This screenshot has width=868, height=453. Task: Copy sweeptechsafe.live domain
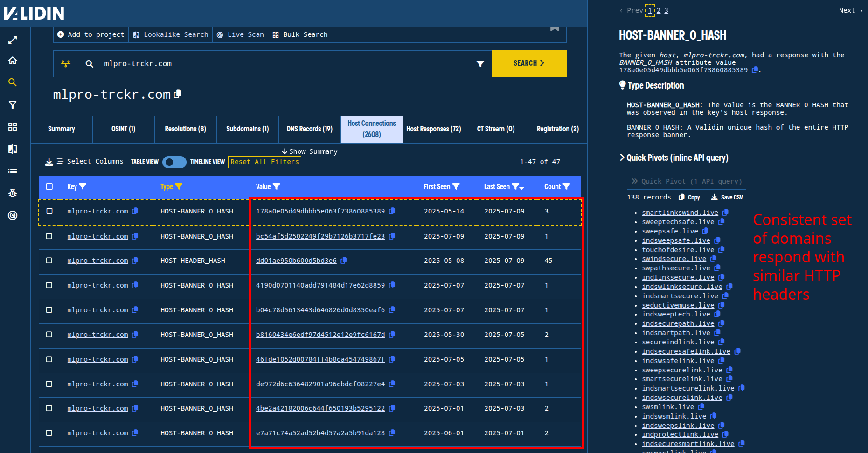coord(722,221)
